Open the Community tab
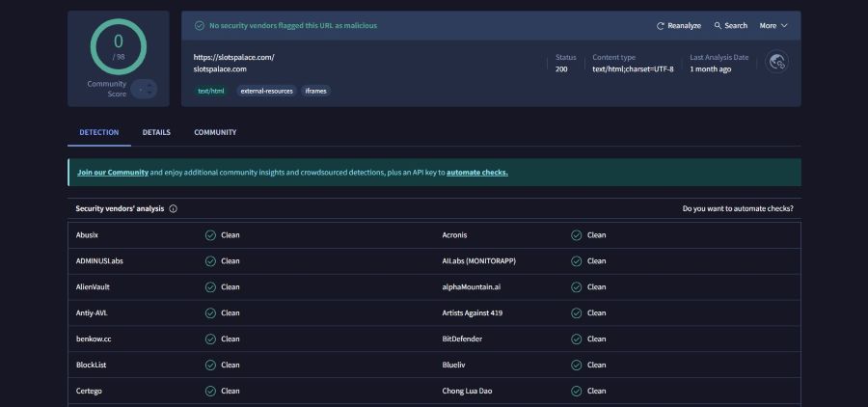The image size is (868, 407). (215, 132)
